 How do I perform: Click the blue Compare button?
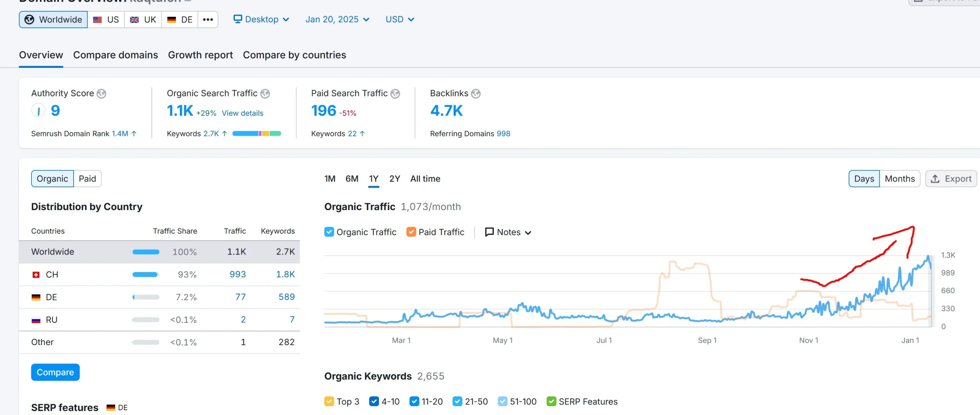(55, 372)
